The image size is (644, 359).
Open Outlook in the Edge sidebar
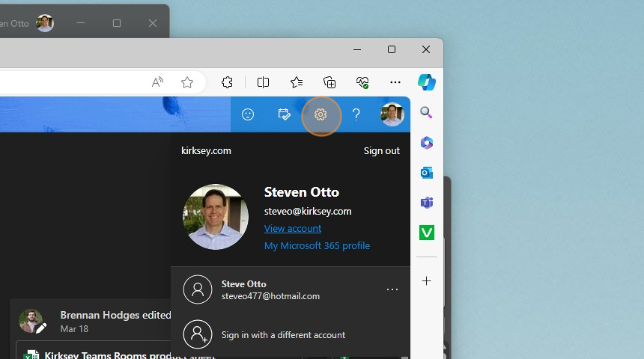[x=427, y=173]
